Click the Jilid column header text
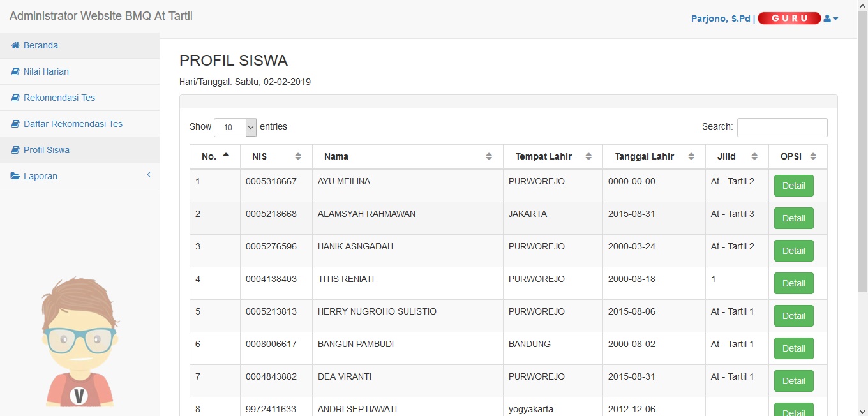The width and height of the screenshot is (868, 416). pyautogui.click(x=726, y=156)
